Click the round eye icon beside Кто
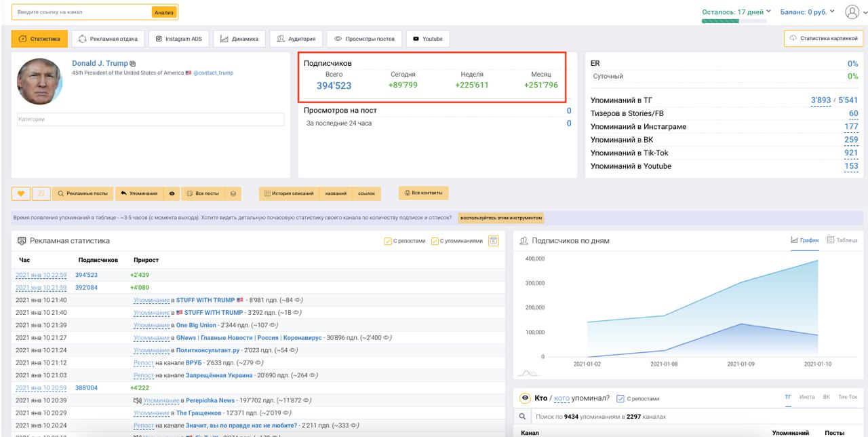This screenshot has width=868, height=437. [x=524, y=397]
